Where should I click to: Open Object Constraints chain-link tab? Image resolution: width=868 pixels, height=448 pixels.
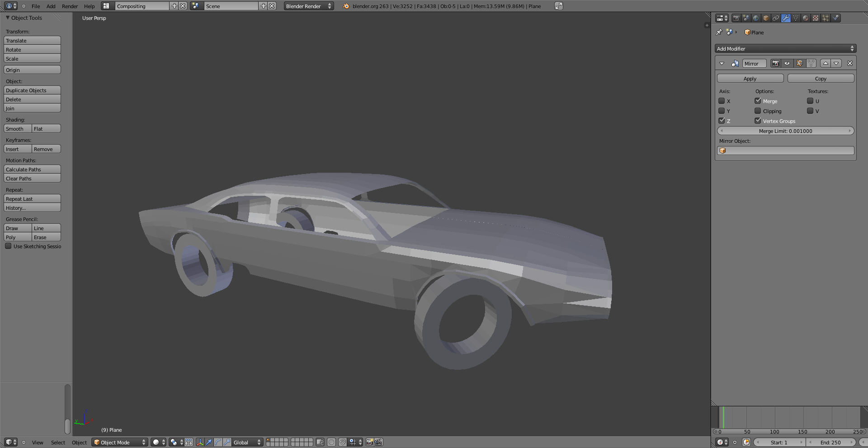coord(776,18)
